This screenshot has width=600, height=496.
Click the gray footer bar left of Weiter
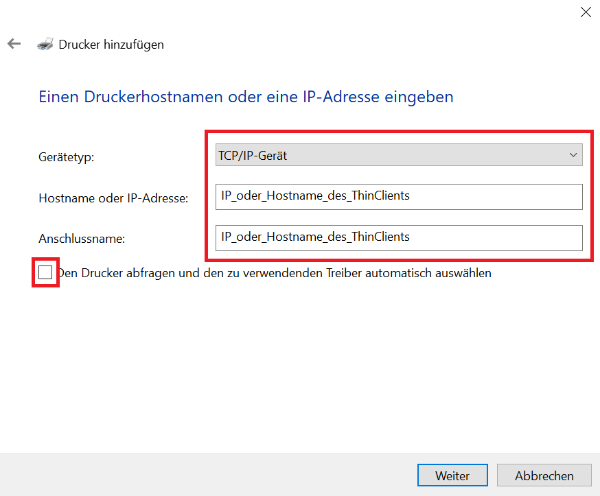click(x=200, y=474)
